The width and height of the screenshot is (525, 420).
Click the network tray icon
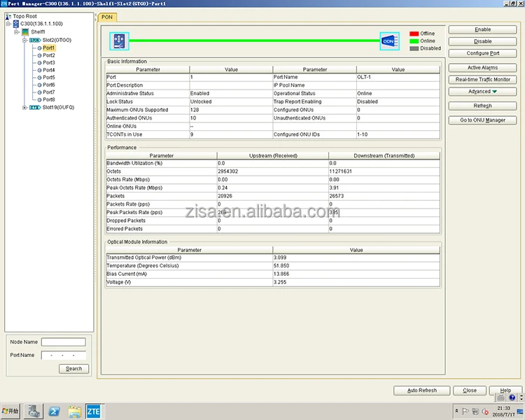pyautogui.click(x=475, y=411)
